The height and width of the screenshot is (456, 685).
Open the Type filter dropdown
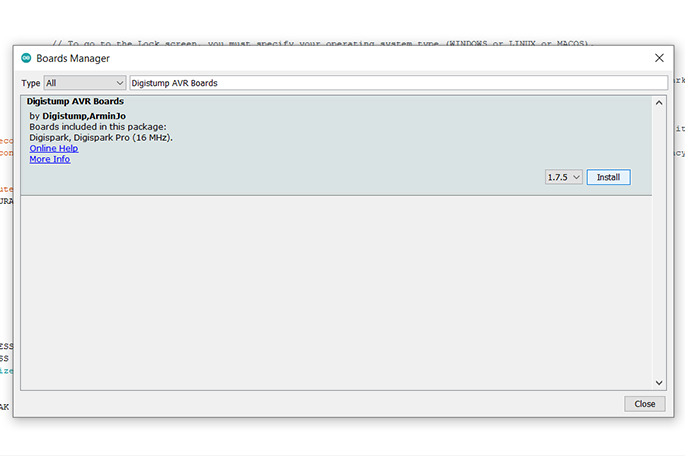85,83
